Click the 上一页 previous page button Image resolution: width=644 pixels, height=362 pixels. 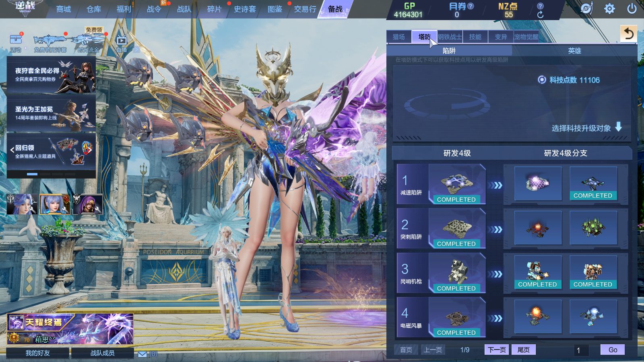[433, 350]
